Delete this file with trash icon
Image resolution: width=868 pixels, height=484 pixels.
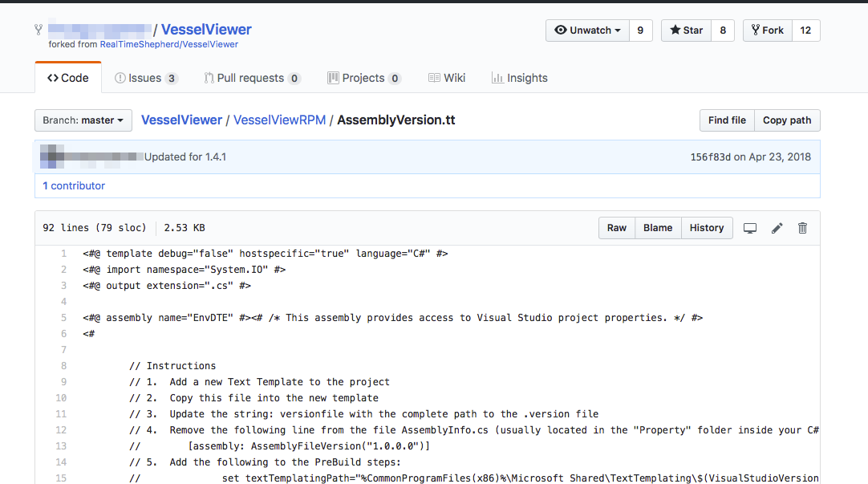(x=803, y=228)
